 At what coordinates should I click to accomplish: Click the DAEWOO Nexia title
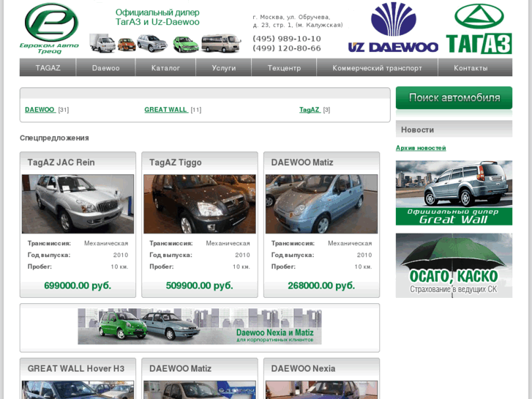303,368
